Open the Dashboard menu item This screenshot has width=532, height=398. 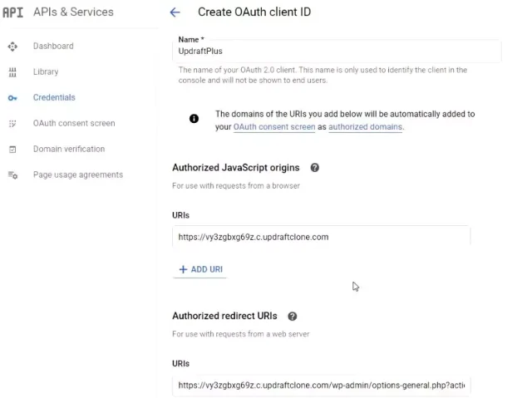click(x=53, y=47)
